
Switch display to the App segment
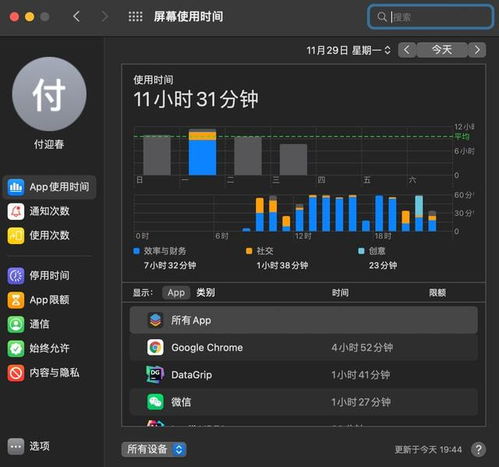176,293
